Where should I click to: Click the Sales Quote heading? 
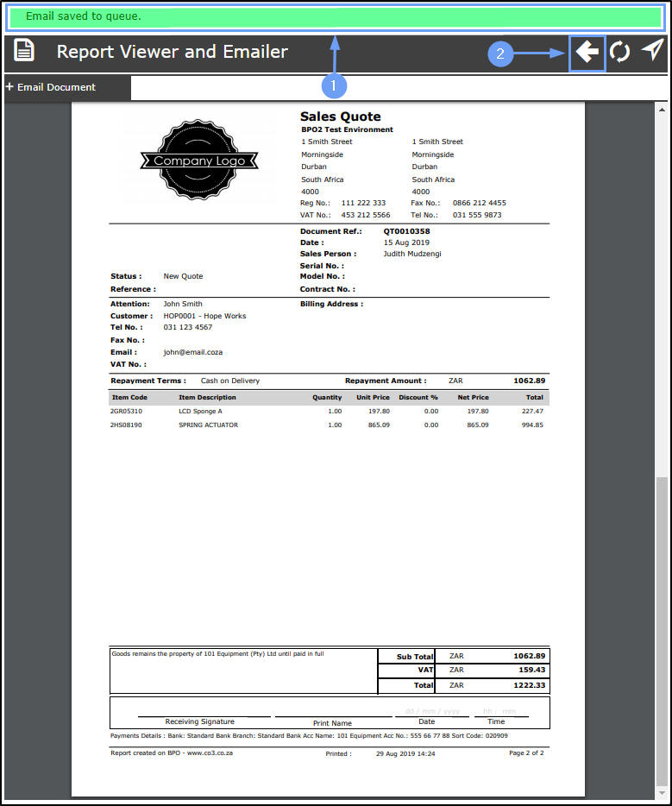340,116
